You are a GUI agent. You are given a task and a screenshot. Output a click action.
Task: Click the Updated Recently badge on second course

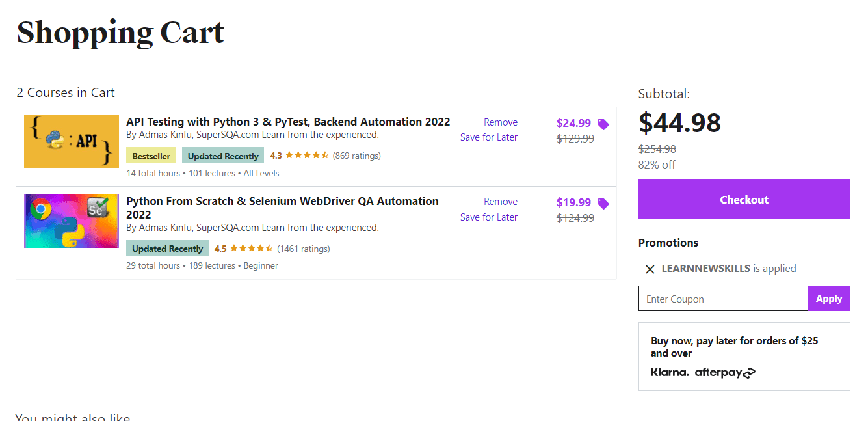[167, 248]
